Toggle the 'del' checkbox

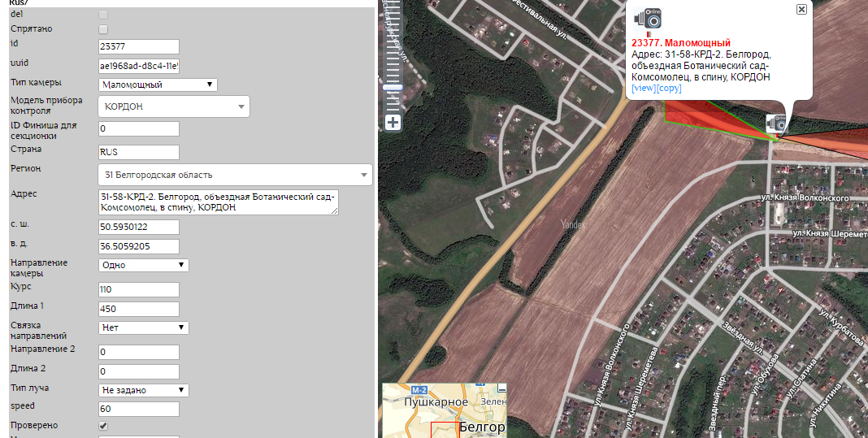pos(103,15)
